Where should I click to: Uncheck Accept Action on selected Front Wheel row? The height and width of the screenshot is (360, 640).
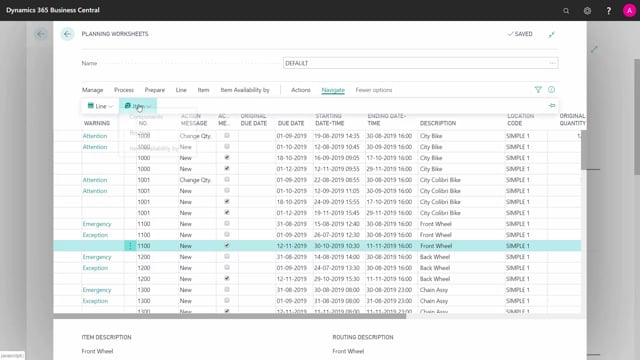click(x=227, y=246)
